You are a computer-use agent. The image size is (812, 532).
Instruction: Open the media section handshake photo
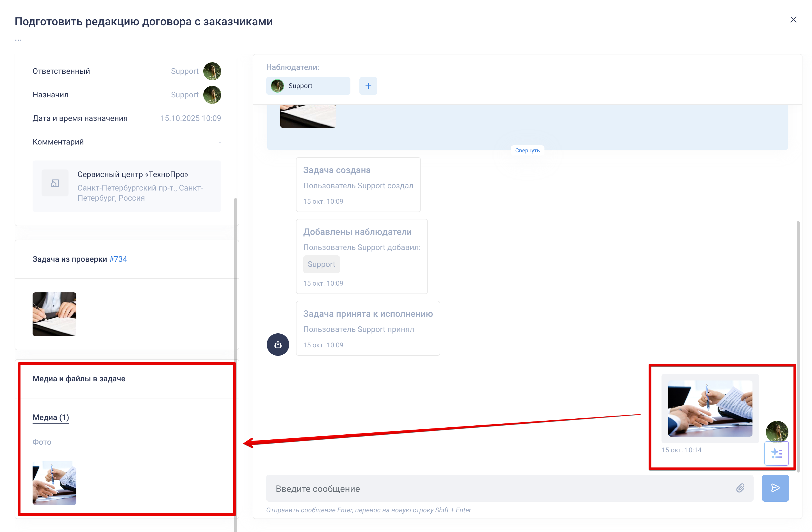click(54, 483)
